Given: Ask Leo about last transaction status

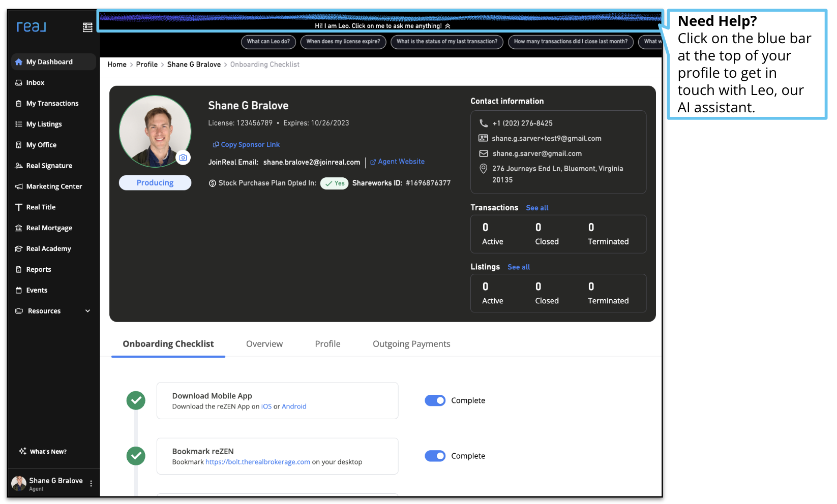Looking at the screenshot, I should [x=447, y=42].
